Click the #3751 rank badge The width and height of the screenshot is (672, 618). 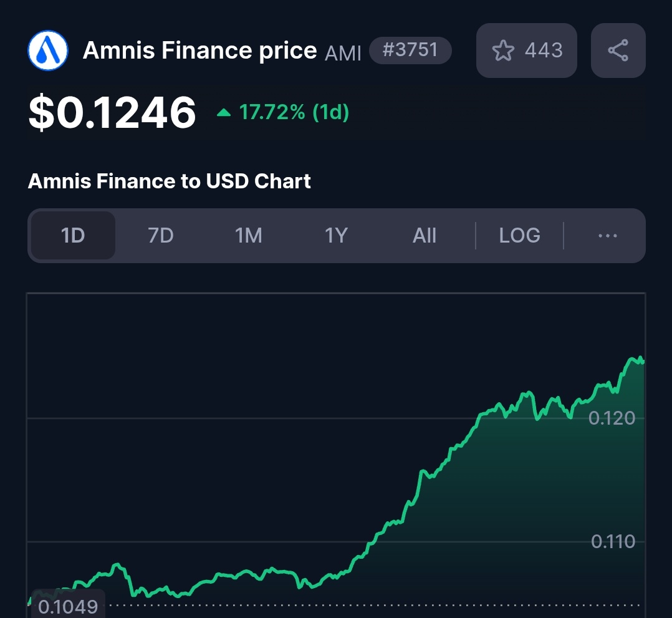pos(410,50)
